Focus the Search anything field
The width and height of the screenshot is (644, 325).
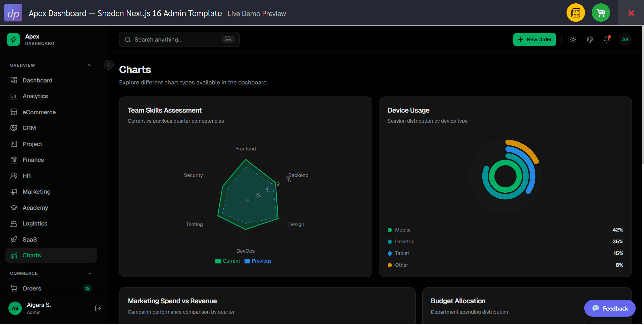point(179,40)
